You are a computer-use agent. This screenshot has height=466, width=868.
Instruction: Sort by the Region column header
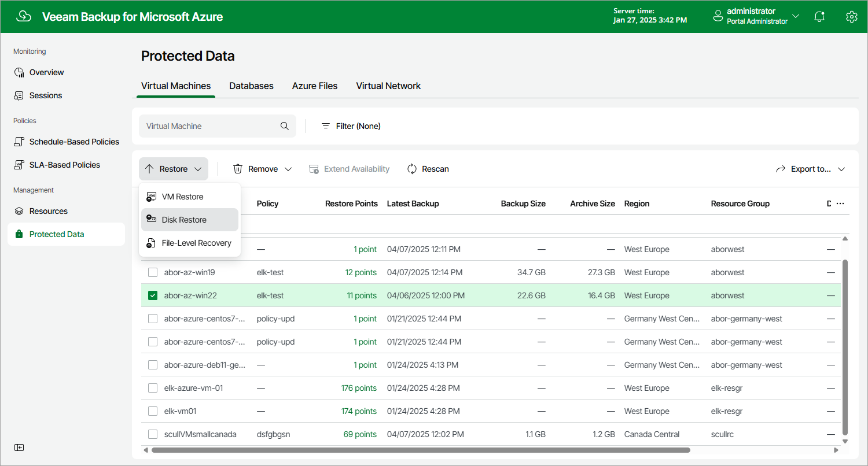[x=637, y=204]
